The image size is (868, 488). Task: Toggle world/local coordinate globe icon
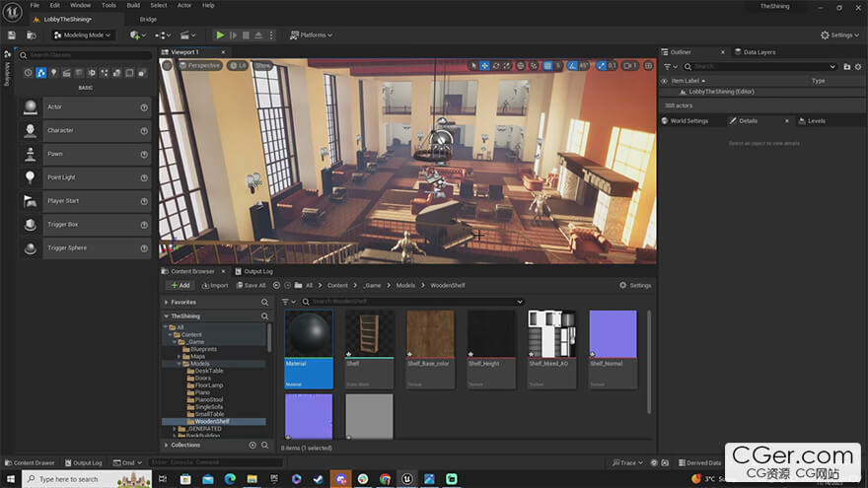coord(521,65)
